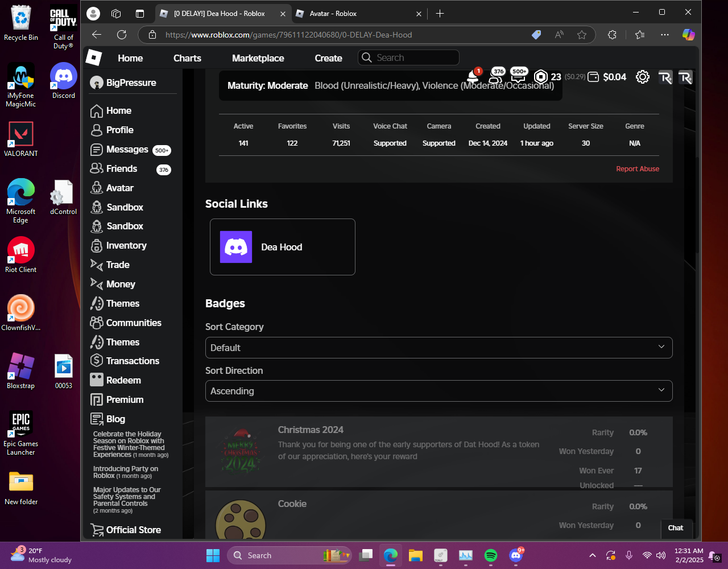Select the Recycle Bin desktop icon

click(21, 23)
